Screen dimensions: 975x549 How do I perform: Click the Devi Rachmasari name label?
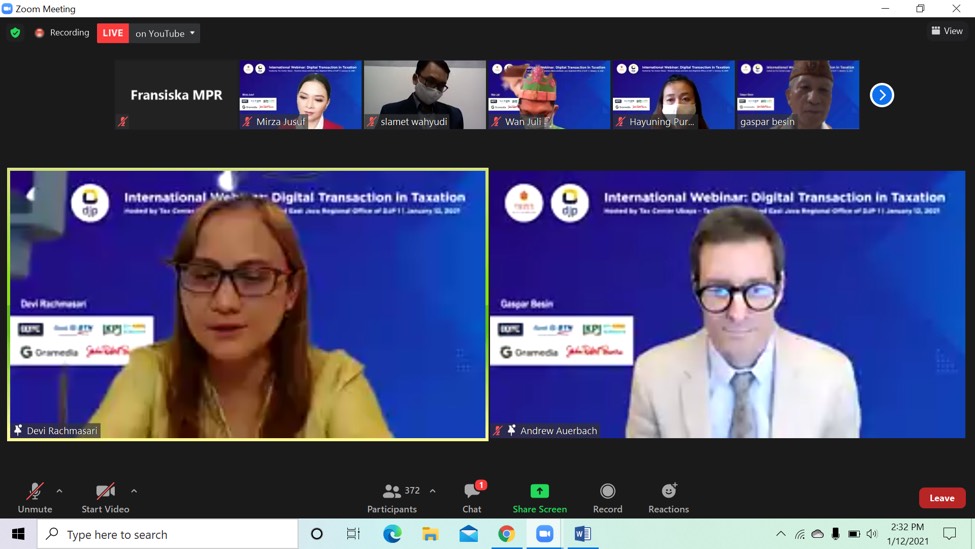click(62, 430)
